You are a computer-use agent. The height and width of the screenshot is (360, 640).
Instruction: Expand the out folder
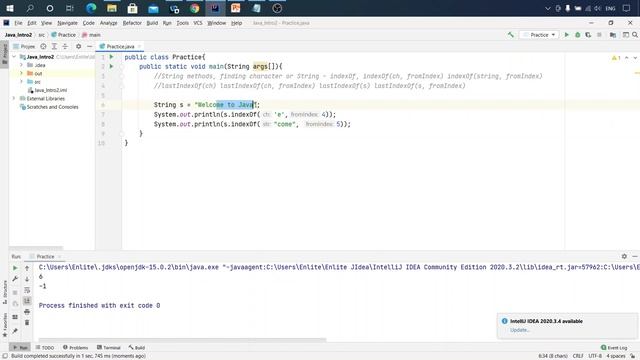tap(22, 73)
